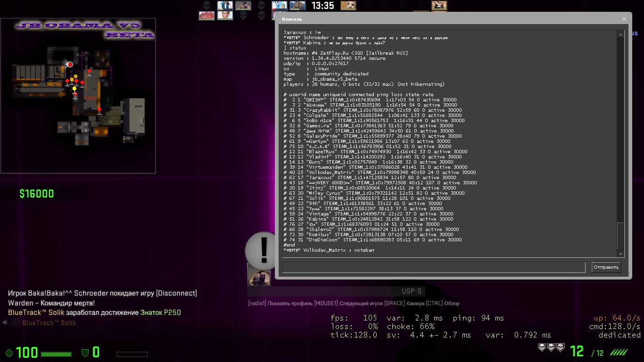
Task: Click the raw meat player avatar
Action: (x=206, y=15)
